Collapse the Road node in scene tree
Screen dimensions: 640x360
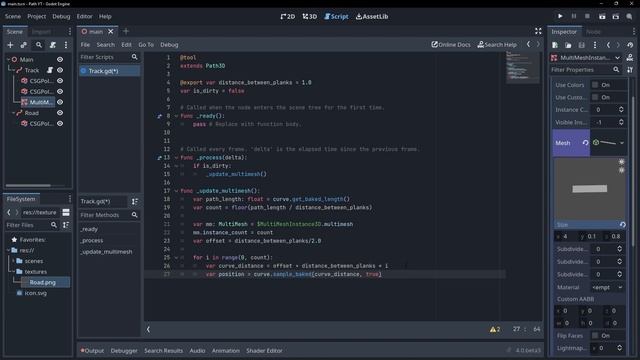click(13, 113)
